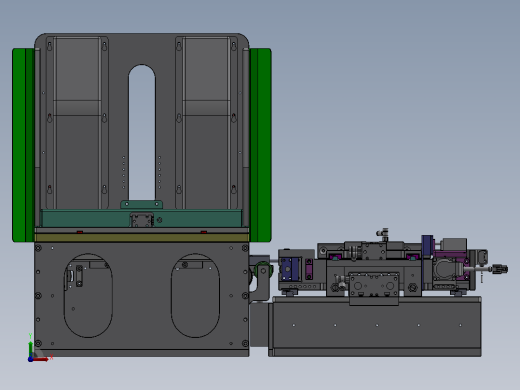Click the olive yellow strip above the cabinet
Screen dimensions: 520x390
[142, 237]
